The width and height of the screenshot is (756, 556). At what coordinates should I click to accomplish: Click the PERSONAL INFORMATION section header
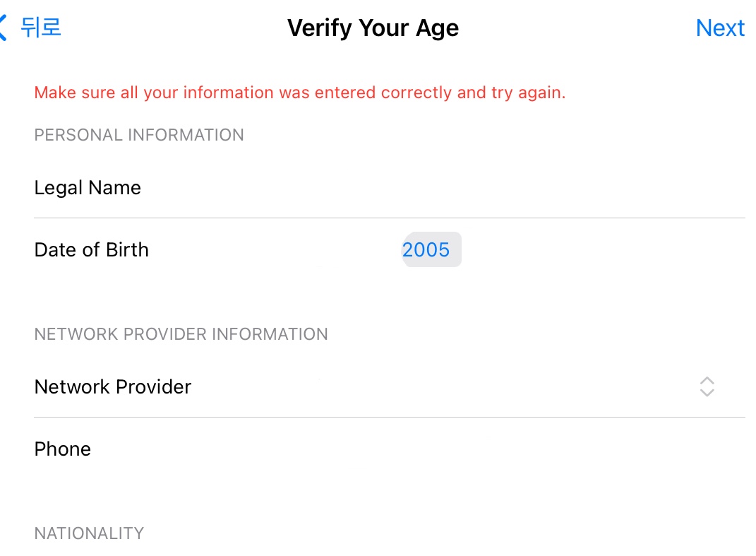point(139,135)
